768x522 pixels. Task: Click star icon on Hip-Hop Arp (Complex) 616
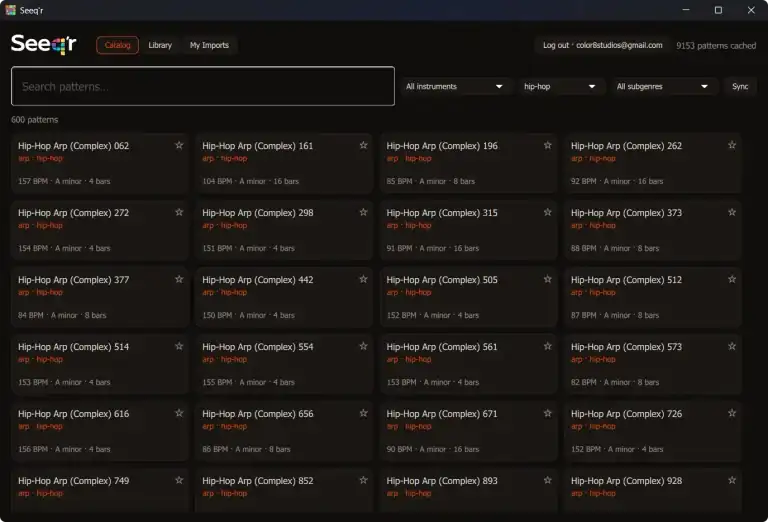[x=179, y=414]
